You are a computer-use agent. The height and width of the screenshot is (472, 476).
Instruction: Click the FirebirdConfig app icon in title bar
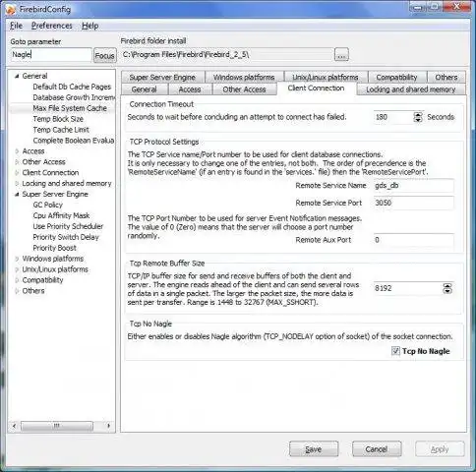(x=11, y=9)
